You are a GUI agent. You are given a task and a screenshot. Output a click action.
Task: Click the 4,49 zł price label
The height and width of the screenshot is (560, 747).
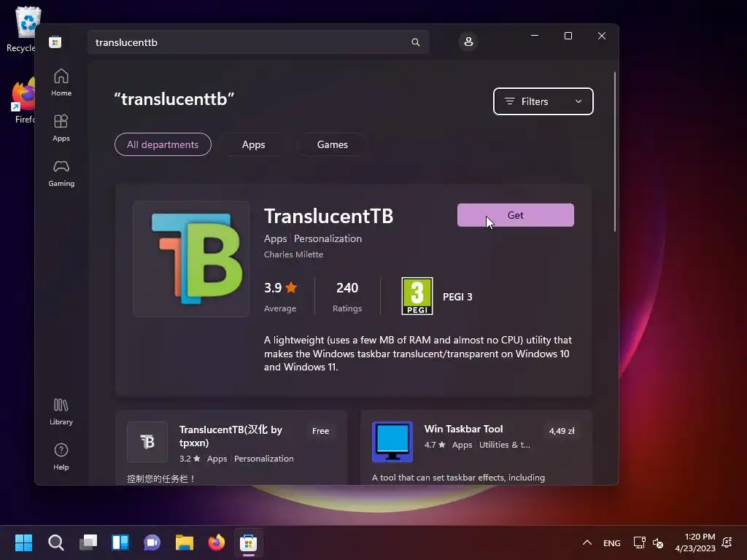tap(562, 431)
